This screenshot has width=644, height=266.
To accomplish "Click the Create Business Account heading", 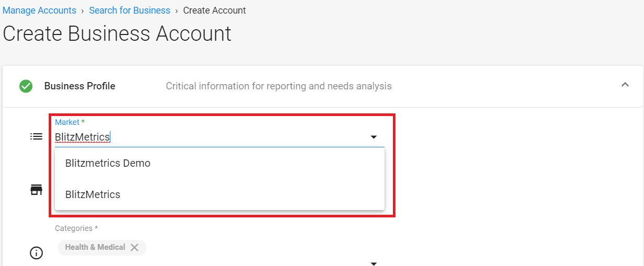I will pyautogui.click(x=117, y=33).
